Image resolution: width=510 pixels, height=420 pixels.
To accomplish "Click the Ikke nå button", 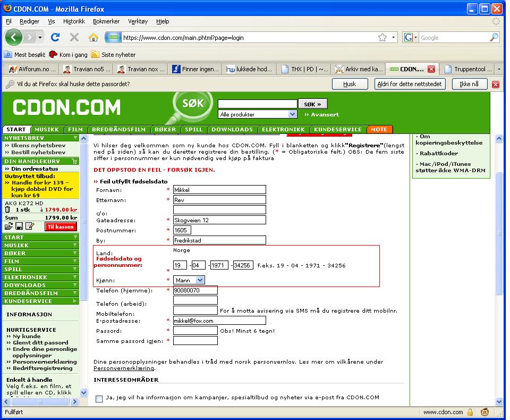I will click(x=469, y=84).
